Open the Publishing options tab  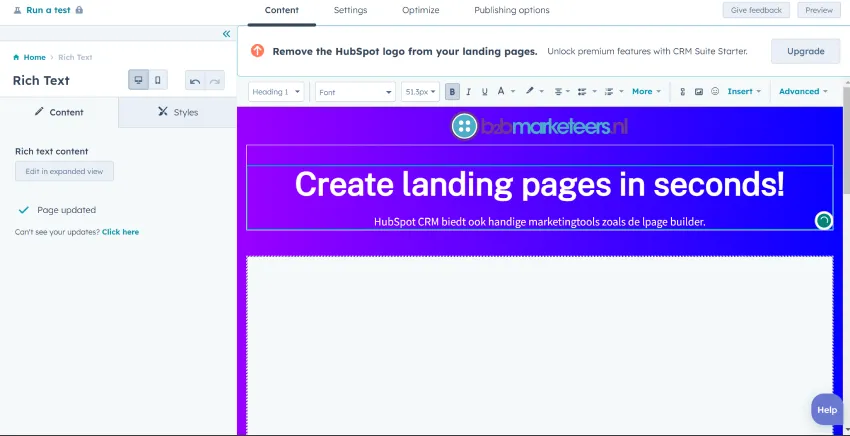(x=512, y=10)
